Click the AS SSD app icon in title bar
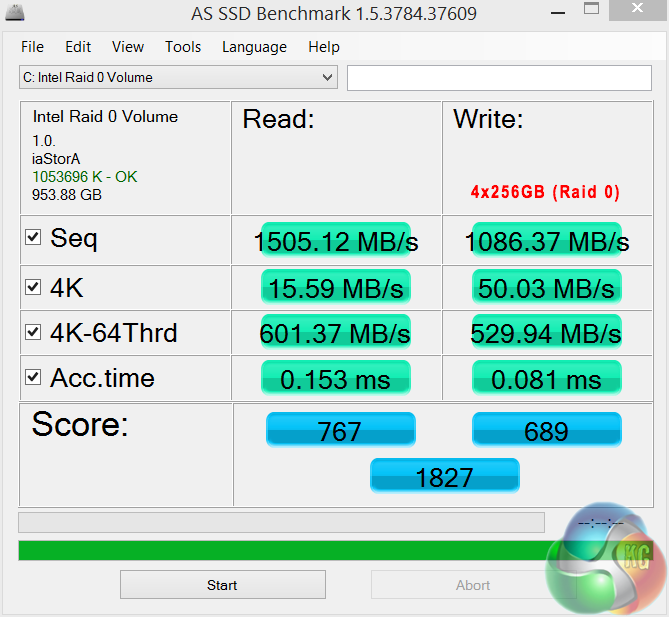This screenshot has height=617, width=669. pos(15,12)
